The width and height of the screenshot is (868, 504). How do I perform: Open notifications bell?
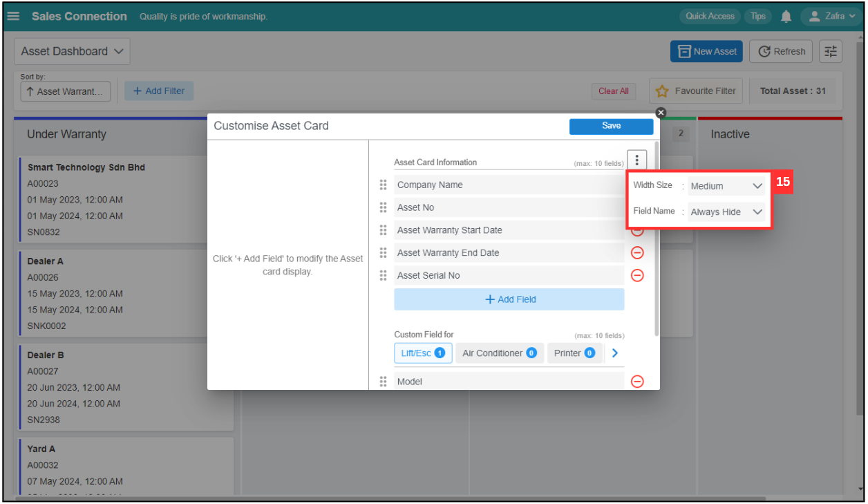(x=786, y=16)
